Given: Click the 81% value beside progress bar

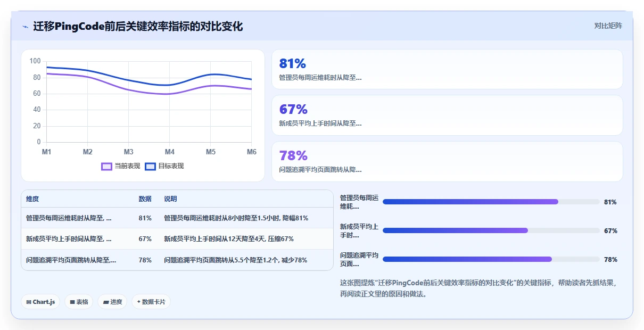Looking at the screenshot, I should [610, 202].
